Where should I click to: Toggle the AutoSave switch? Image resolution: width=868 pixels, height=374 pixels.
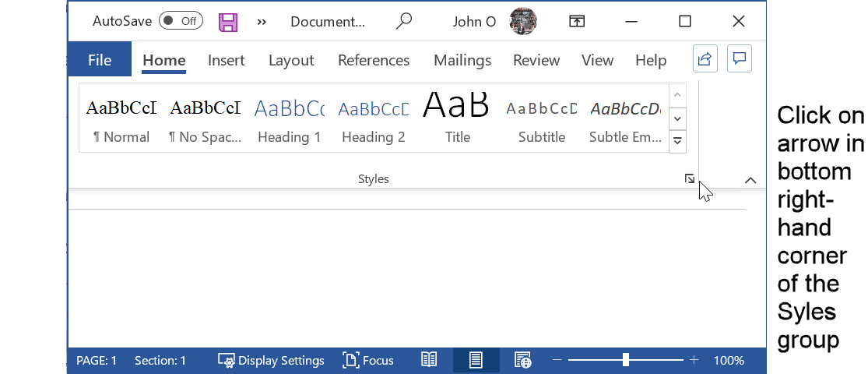[x=181, y=22]
